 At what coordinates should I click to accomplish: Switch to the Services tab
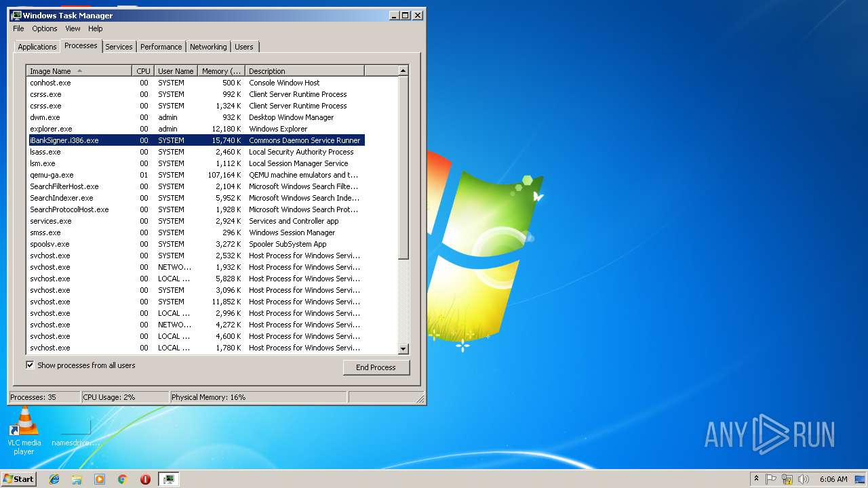pyautogui.click(x=119, y=47)
